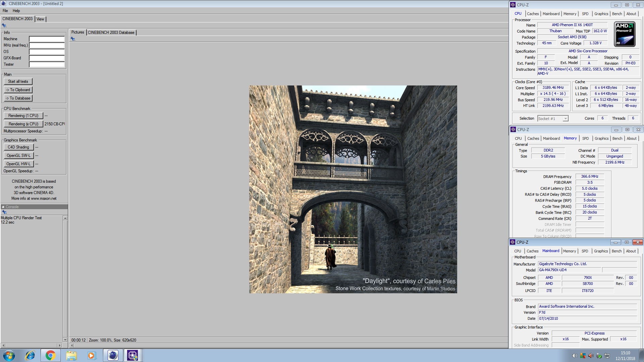Open the Windows Start menu orb

(x=9, y=355)
